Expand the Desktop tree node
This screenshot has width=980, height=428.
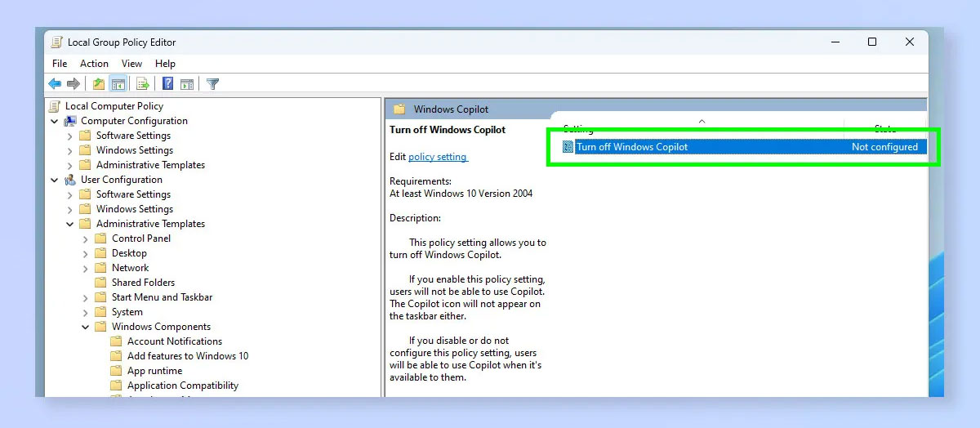point(86,253)
